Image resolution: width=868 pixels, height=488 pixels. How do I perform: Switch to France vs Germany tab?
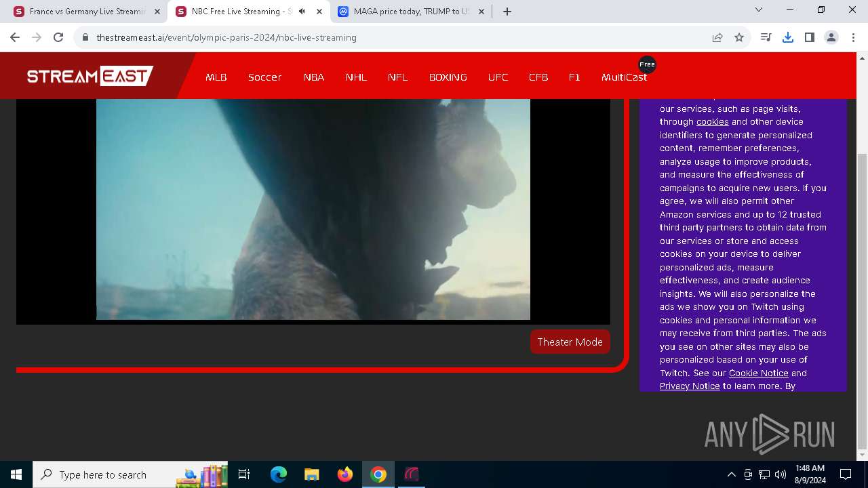click(x=86, y=12)
